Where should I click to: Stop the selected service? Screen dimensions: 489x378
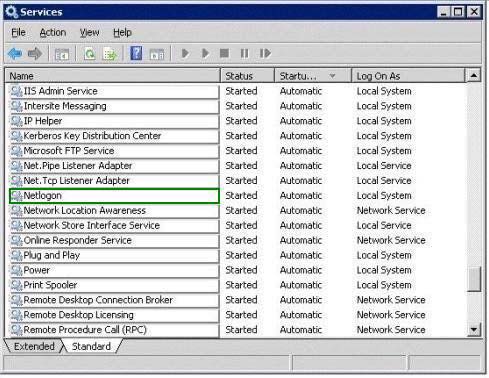tap(224, 53)
